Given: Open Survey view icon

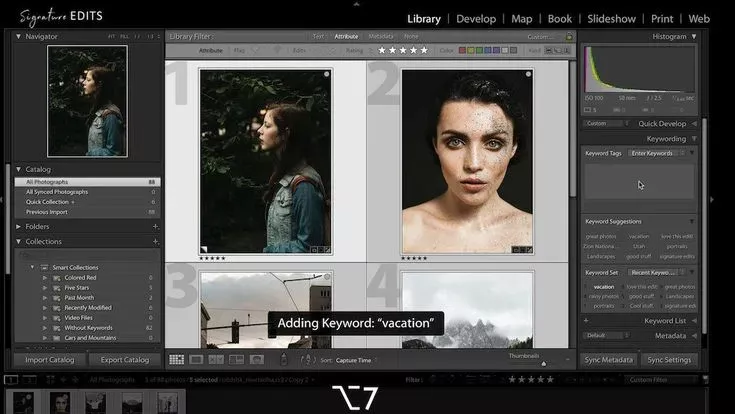Looking at the screenshot, I should 236,360.
